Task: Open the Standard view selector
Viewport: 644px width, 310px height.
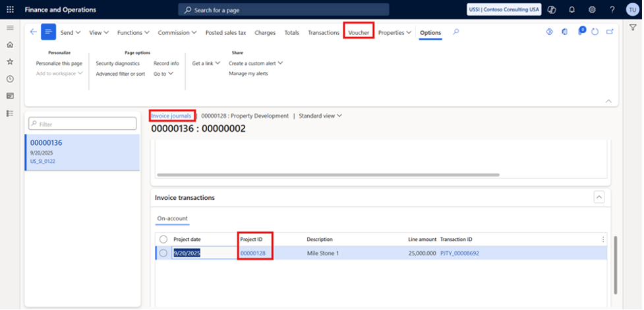Action: 320,116
